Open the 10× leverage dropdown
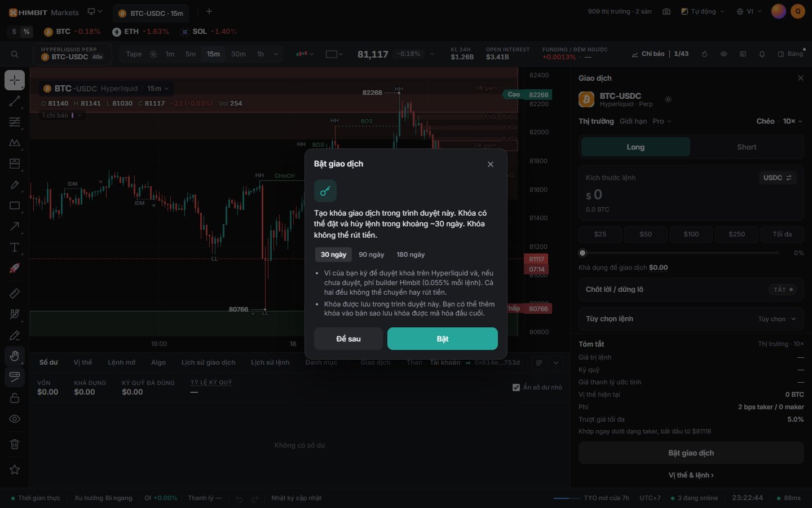The image size is (812, 508). pyautogui.click(x=792, y=121)
